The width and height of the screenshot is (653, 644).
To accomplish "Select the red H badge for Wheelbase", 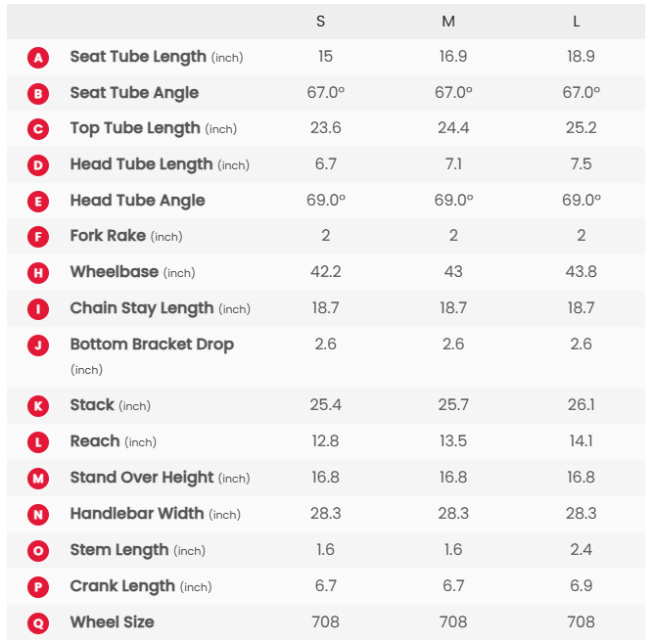I will [38, 273].
